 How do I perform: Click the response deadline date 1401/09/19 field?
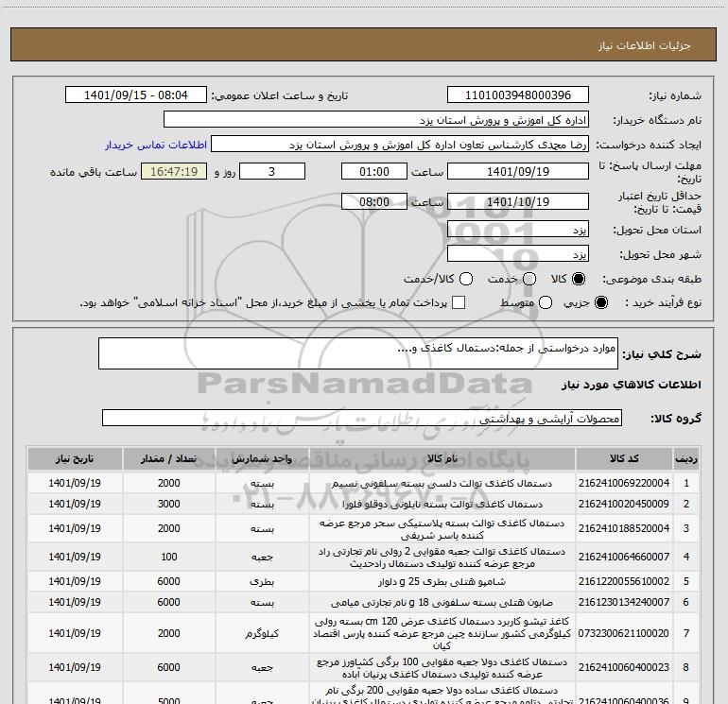[518, 171]
